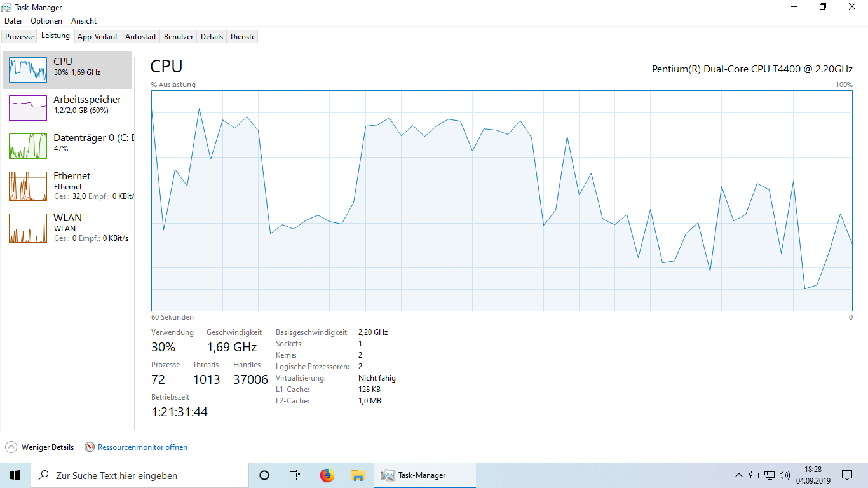Click the Betriebszeit value 1:21:31:44
Screen dimensions: 868x488
click(x=179, y=412)
